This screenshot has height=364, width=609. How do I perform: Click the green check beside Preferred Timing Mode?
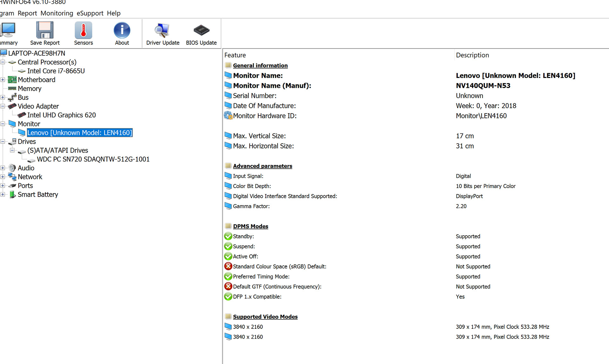point(228,276)
